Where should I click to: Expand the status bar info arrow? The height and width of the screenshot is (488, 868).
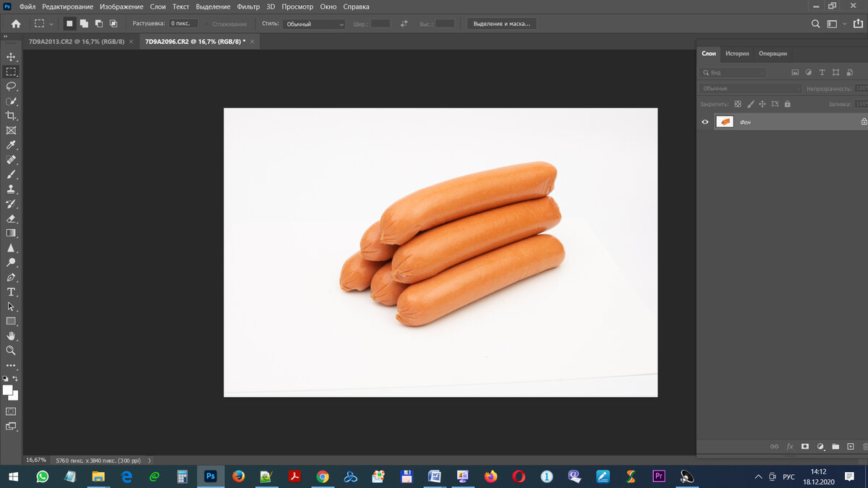[x=150, y=460]
